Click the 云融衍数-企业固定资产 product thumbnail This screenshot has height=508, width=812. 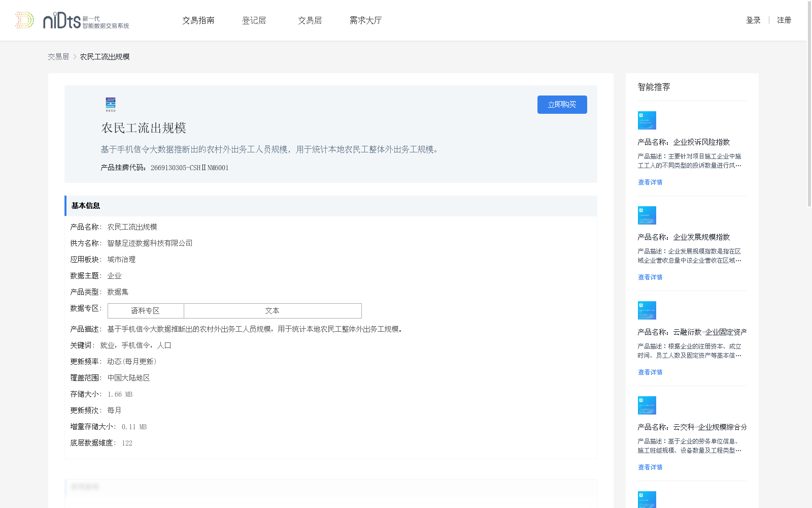[x=647, y=310]
